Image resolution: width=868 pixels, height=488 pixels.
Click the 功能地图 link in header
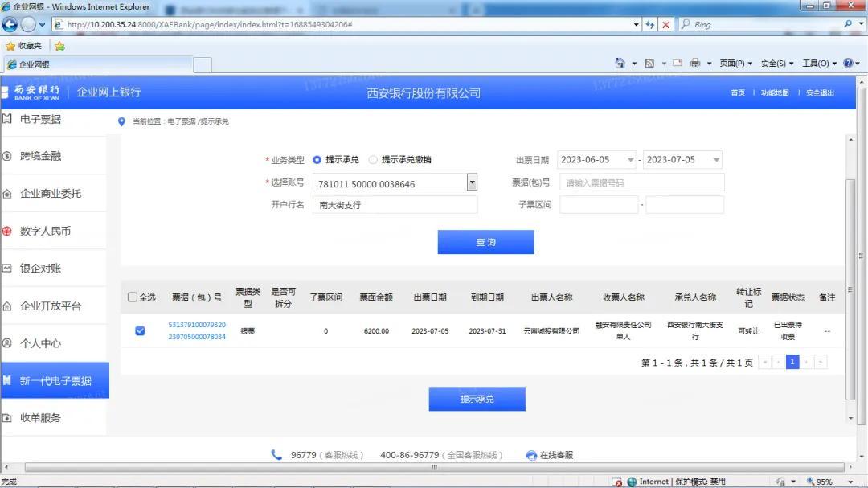click(x=775, y=93)
